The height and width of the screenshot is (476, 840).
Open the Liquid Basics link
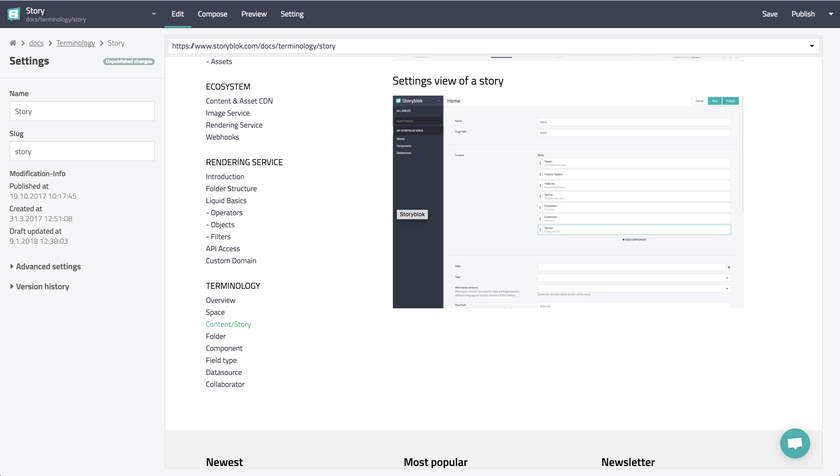click(x=226, y=200)
